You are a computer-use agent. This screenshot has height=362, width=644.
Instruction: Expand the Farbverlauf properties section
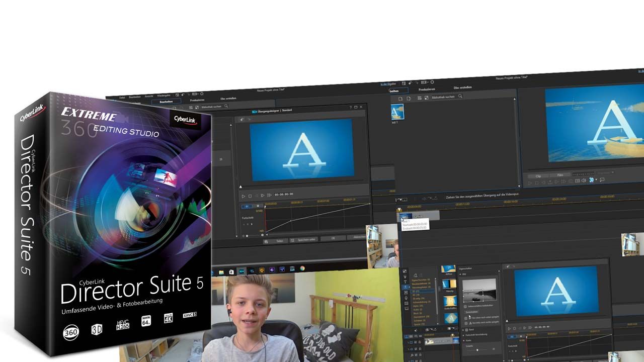(463, 335)
